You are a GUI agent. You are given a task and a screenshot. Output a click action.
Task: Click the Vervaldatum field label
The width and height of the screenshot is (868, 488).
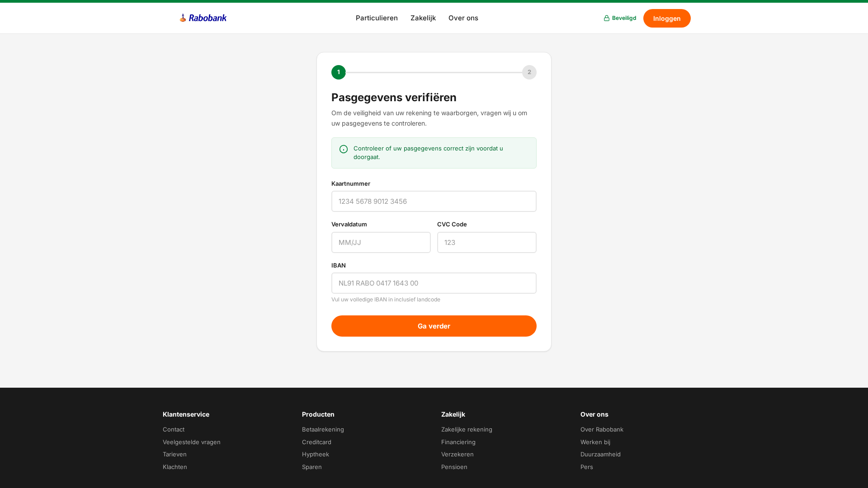tap(349, 224)
